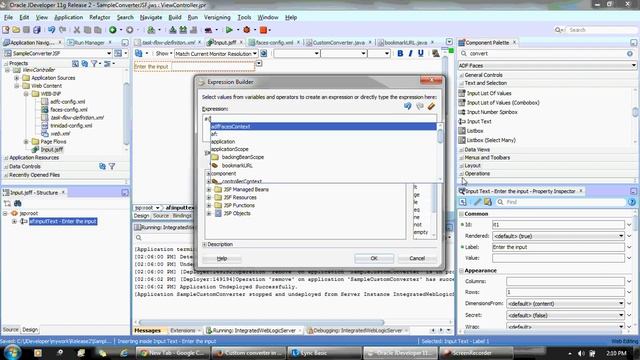
Task: Switch to the Run Manager tab
Action: (x=88, y=42)
